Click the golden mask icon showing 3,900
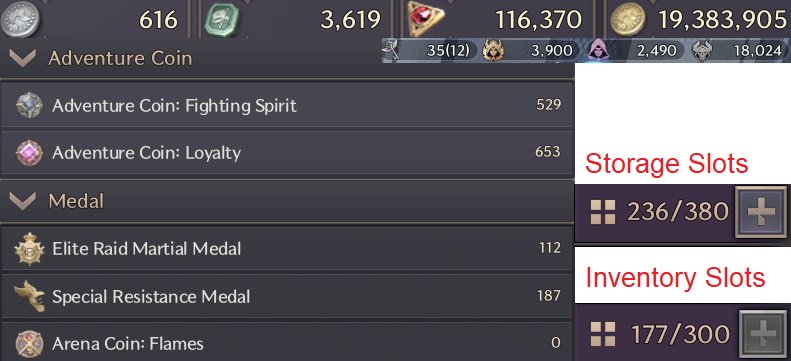The height and width of the screenshot is (361, 791). point(493,50)
